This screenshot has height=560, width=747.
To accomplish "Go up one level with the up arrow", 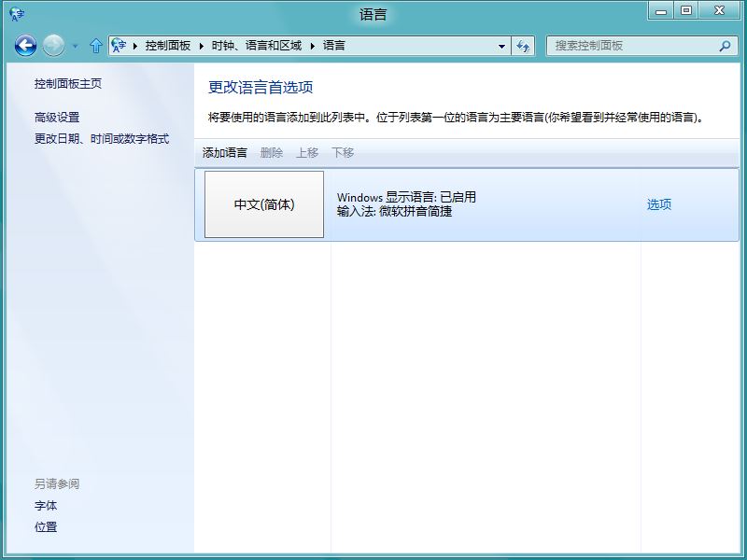I will 96,46.
